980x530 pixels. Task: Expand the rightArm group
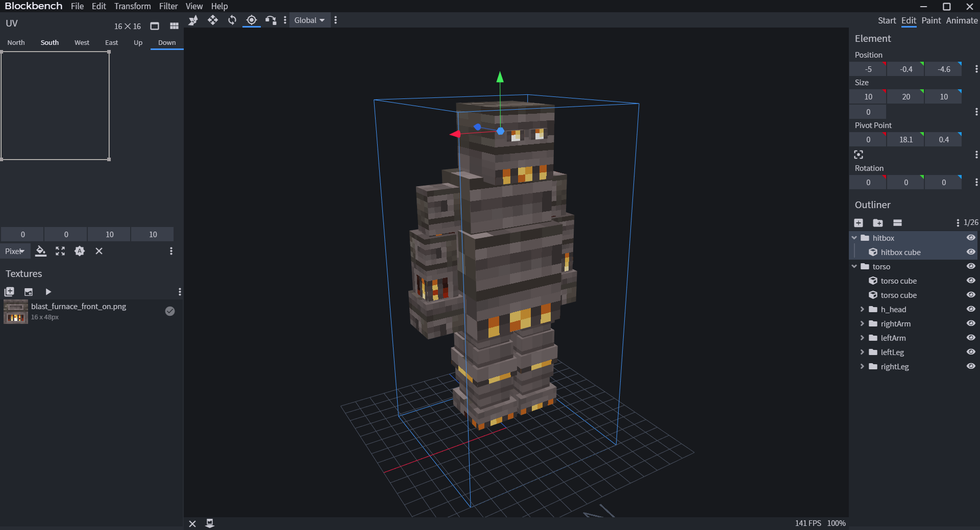click(x=863, y=323)
